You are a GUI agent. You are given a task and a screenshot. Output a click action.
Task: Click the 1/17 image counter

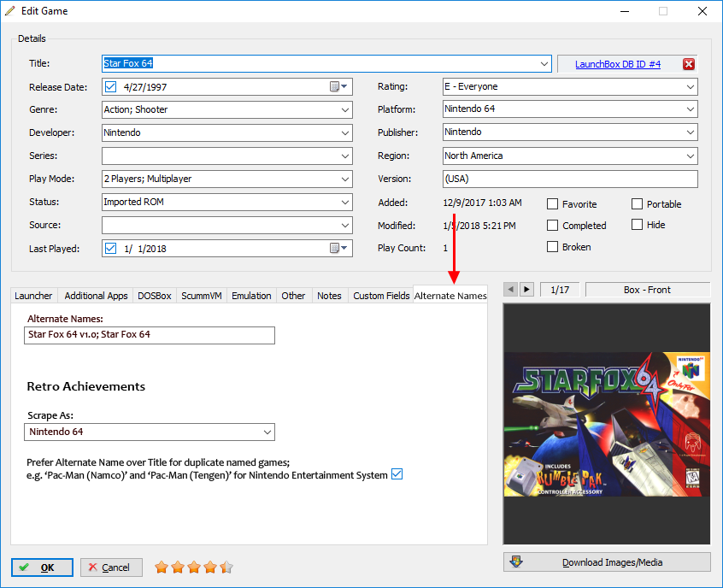point(560,290)
